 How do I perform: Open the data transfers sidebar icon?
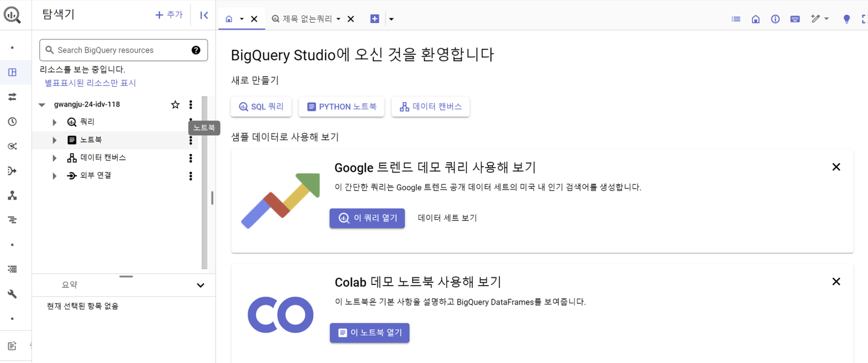12,97
